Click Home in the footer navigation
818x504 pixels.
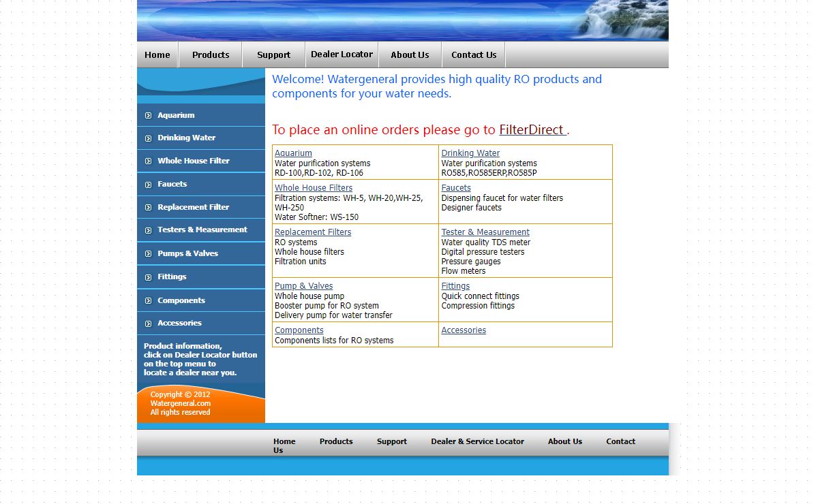[x=284, y=441]
